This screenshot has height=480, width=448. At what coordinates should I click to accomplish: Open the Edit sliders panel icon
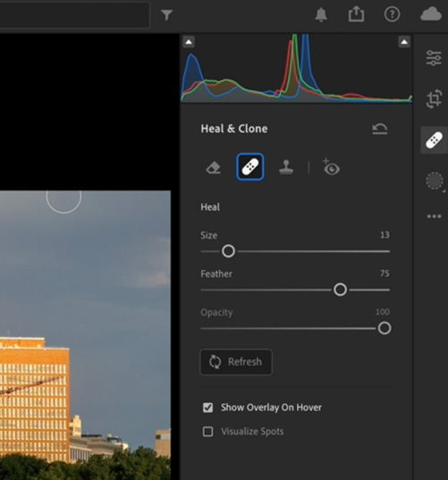tap(434, 58)
